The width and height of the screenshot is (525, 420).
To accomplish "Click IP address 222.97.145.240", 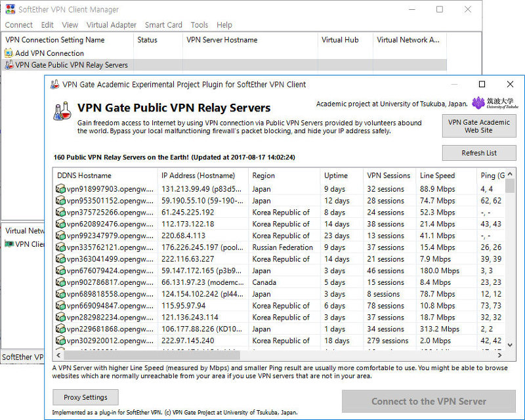I will point(188,341).
